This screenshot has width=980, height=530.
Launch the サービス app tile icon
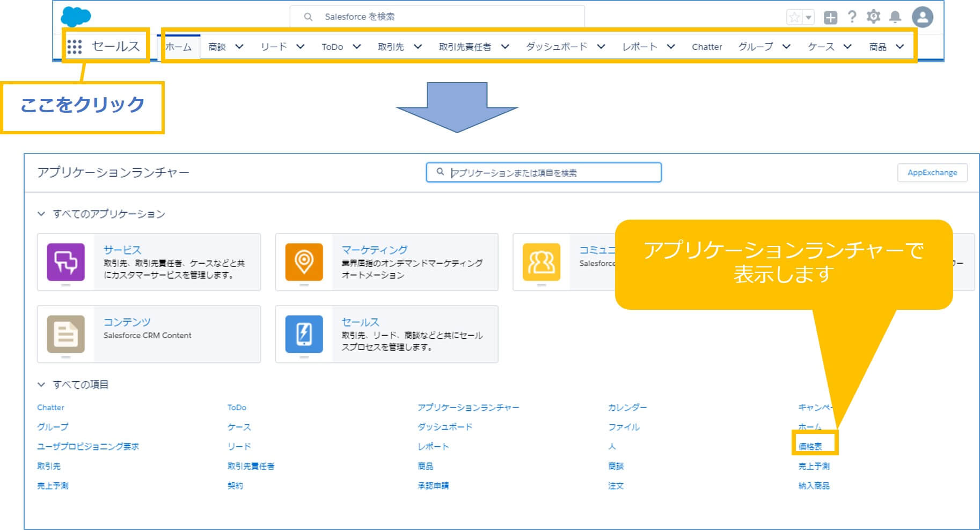pos(65,262)
